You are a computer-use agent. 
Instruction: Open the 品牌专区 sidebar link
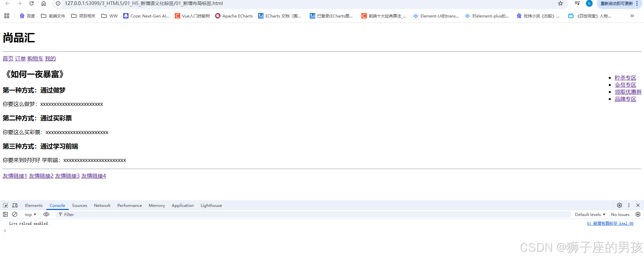pos(626,99)
